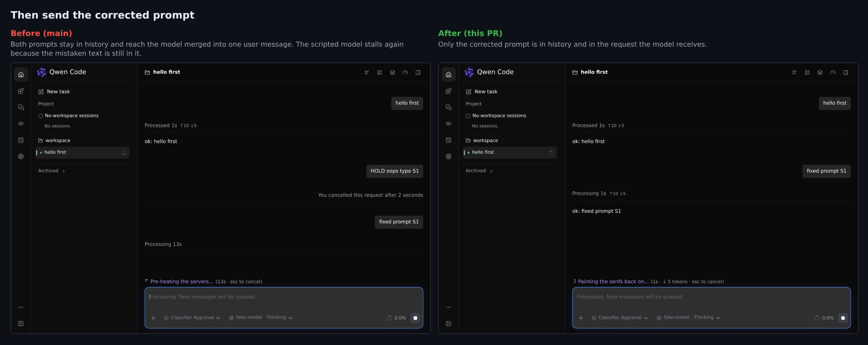Viewport: 868px width, 345px height.
Task: Click 0.0% context usage indicator in After panel
Action: coord(824,318)
